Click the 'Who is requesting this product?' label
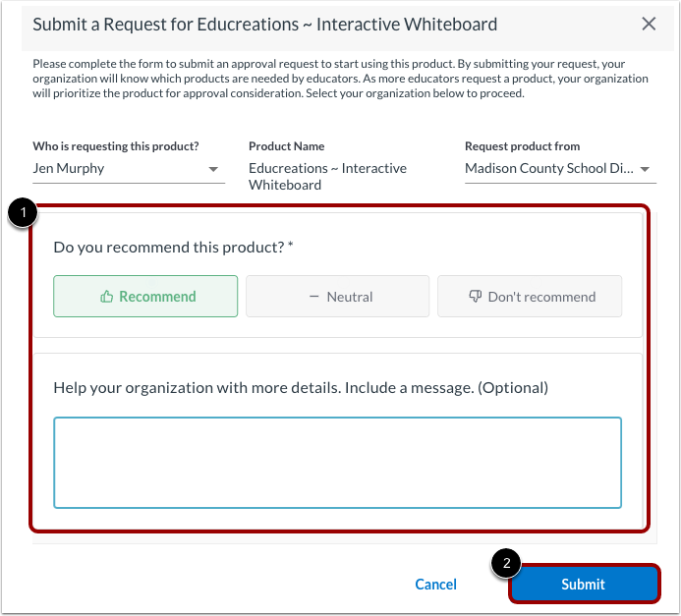This screenshot has height=616, width=681. [x=116, y=146]
